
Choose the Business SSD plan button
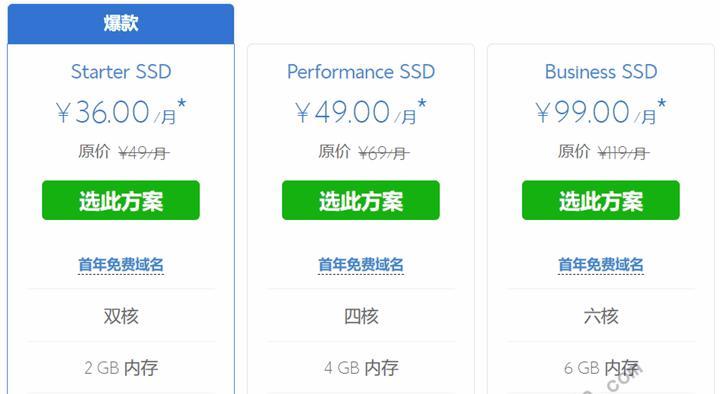[601, 200]
